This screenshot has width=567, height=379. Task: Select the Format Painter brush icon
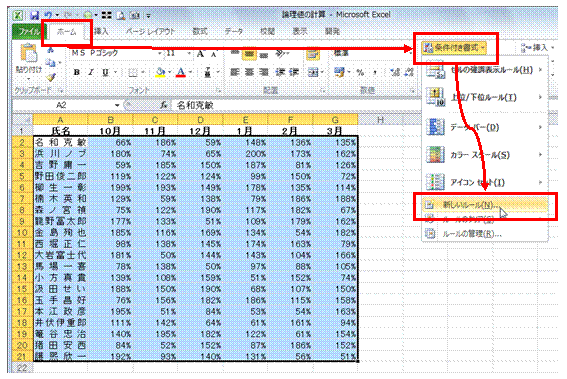coord(51,77)
